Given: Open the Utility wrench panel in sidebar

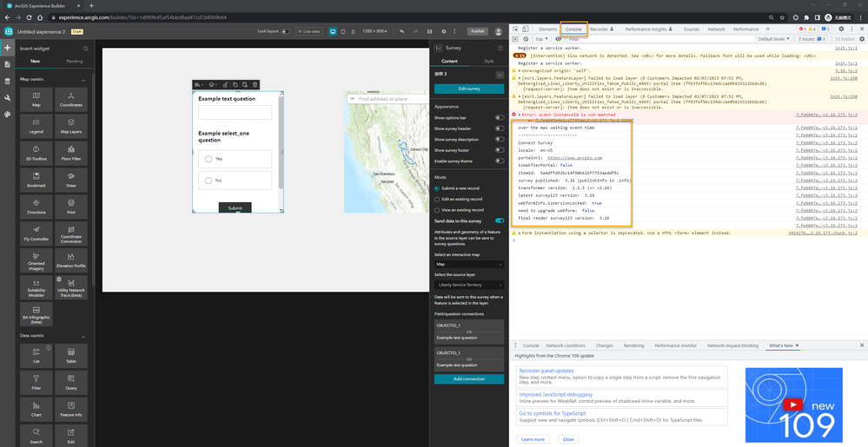Looking at the screenshot, I should tap(7, 97).
